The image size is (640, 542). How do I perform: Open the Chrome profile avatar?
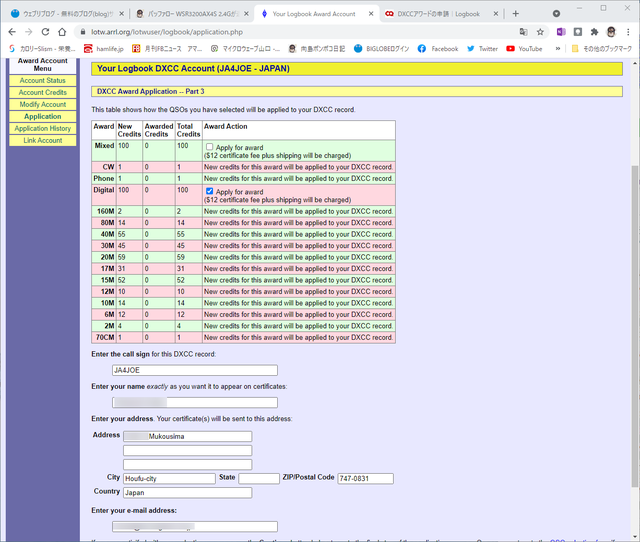point(611,32)
